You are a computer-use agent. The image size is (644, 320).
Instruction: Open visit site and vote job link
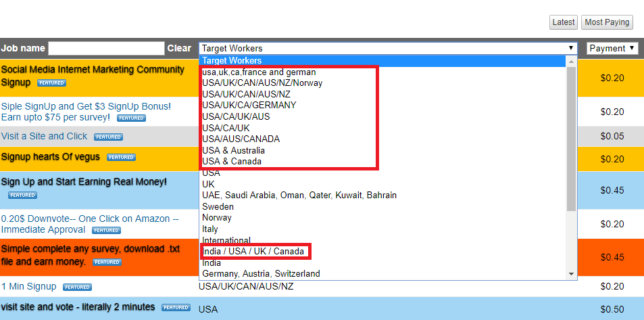pos(78,307)
